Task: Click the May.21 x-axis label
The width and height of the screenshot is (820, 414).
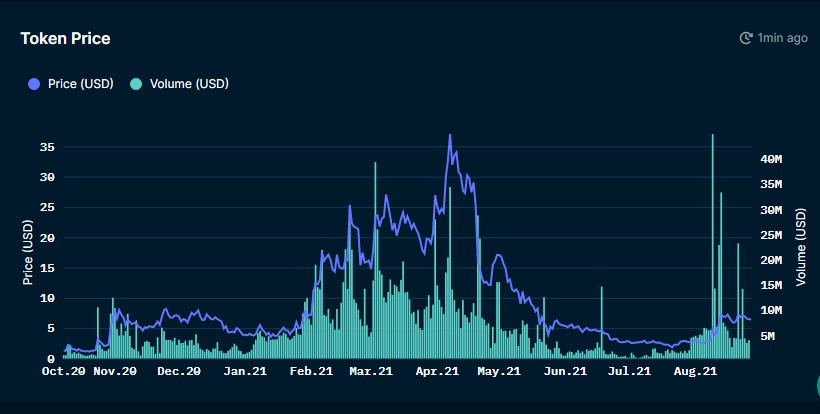Action: [499, 371]
